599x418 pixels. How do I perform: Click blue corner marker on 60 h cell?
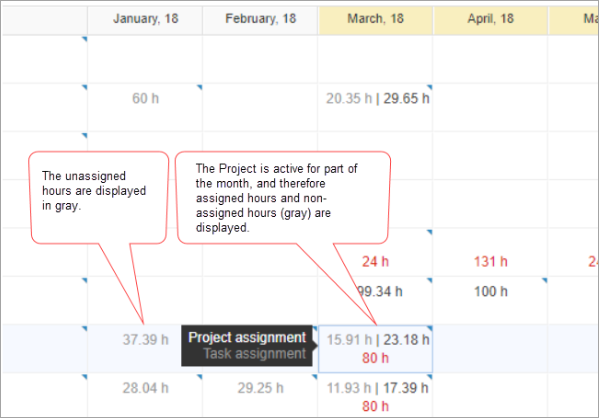[x=199, y=87]
